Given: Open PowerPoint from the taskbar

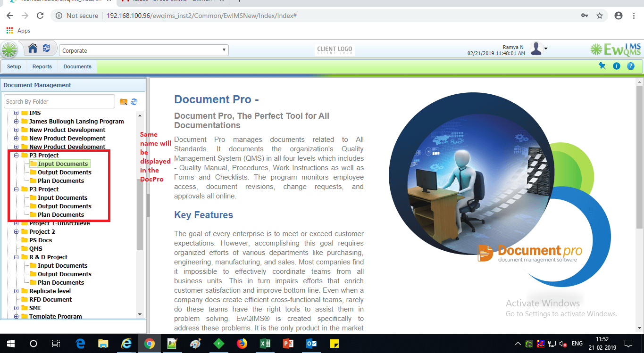Looking at the screenshot, I should click(288, 344).
